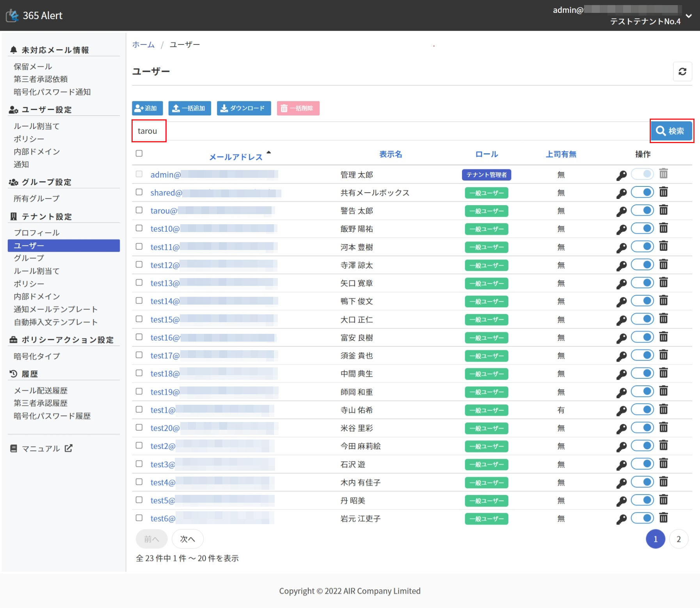Sort the table by ロール column

(486, 154)
